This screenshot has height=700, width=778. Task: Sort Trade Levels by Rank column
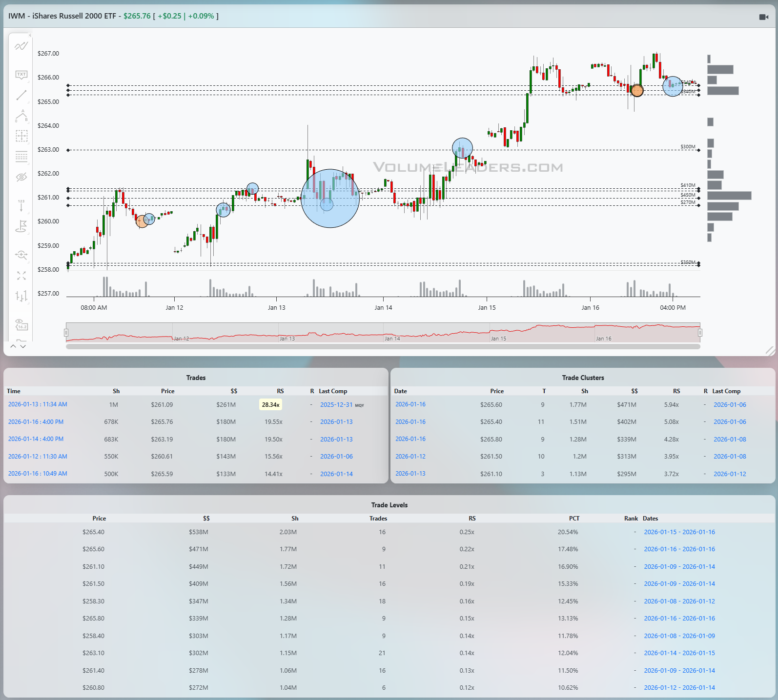pyautogui.click(x=631, y=519)
